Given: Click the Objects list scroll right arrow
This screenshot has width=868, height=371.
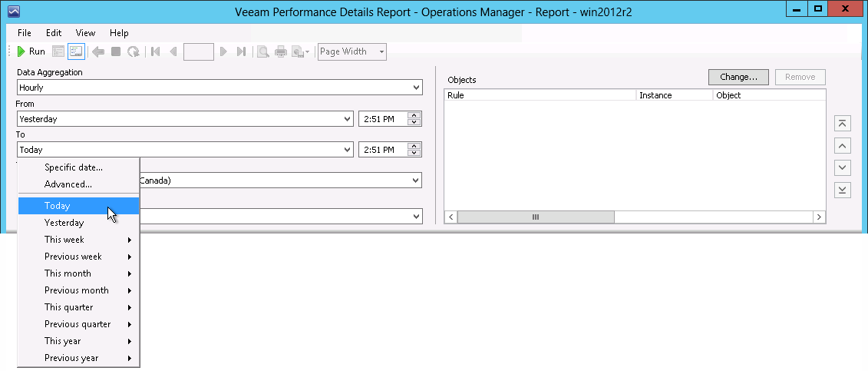Looking at the screenshot, I should click(819, 217).
